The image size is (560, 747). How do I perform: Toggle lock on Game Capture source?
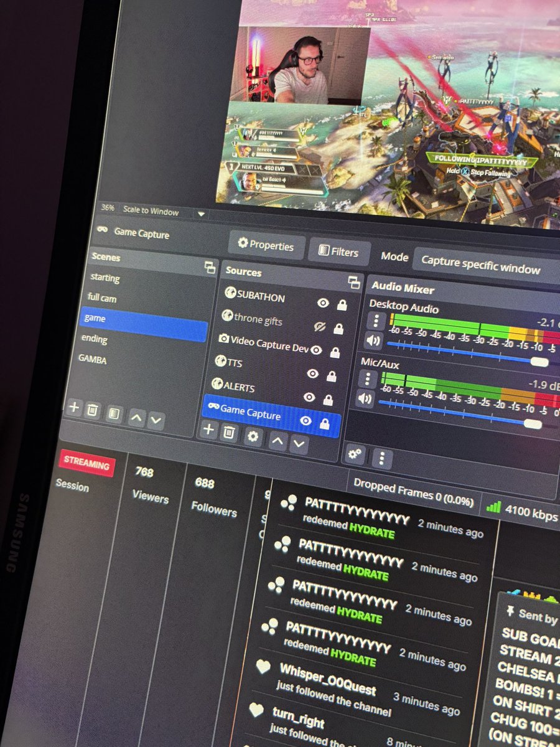tap(324, 423)
